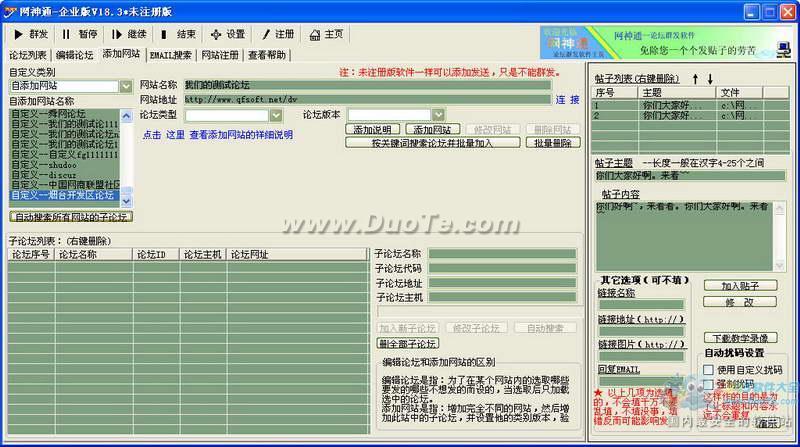Image resolution: width=800 pixels, height=447 pixels.
Task: Click the 帖子主题 input field
Action: [x=690, y=176]
